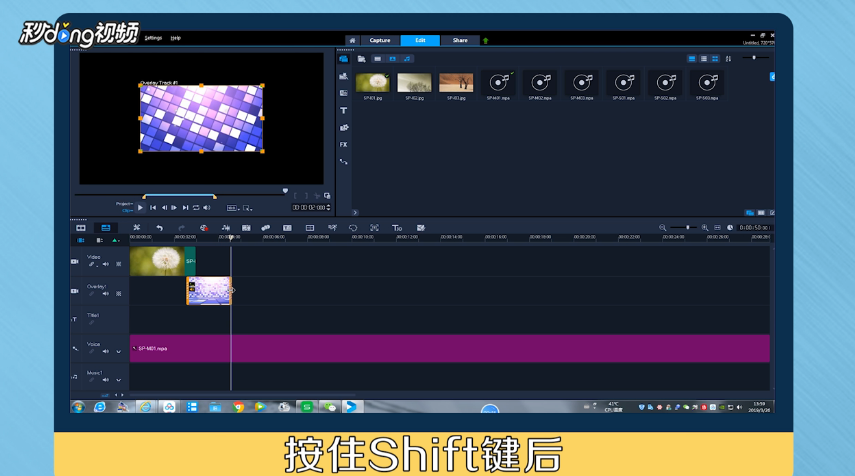Enlarge the preview window icon

point(327,196)
